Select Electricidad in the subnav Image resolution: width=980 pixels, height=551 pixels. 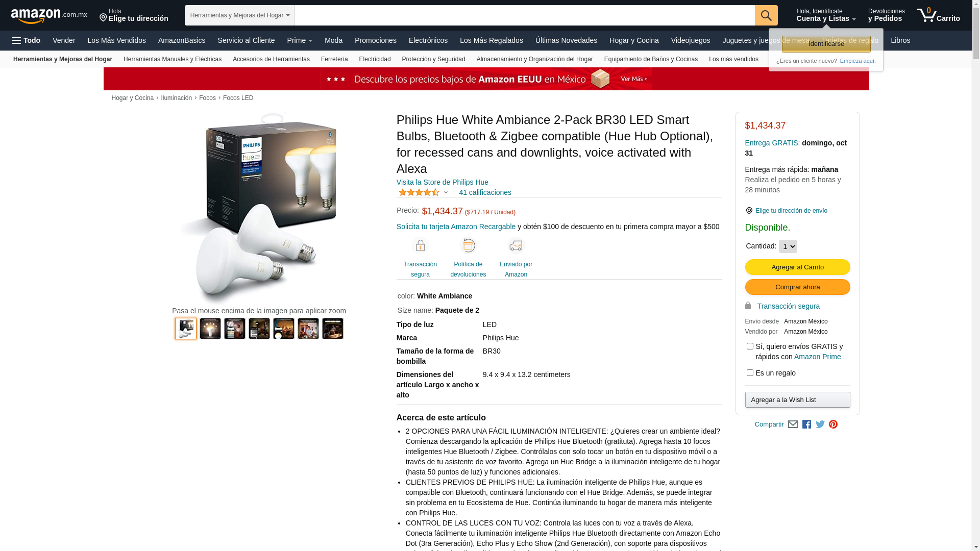click(375, 59)
